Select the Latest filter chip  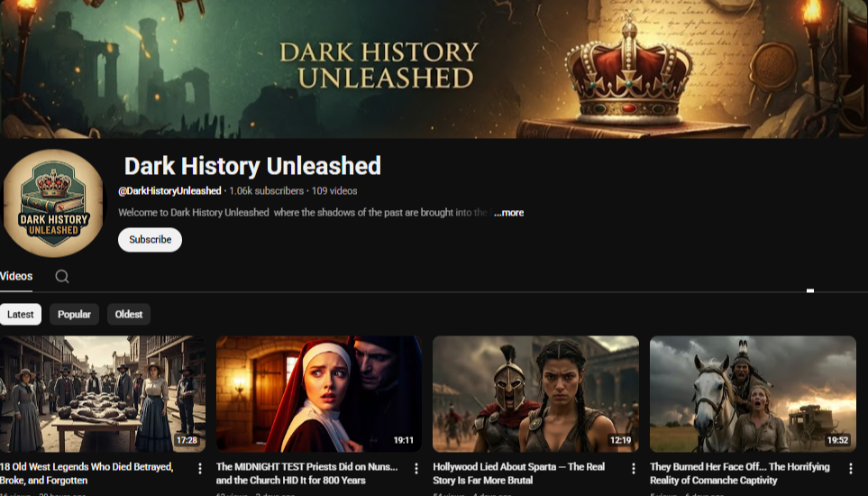click(x=21, y=315)
